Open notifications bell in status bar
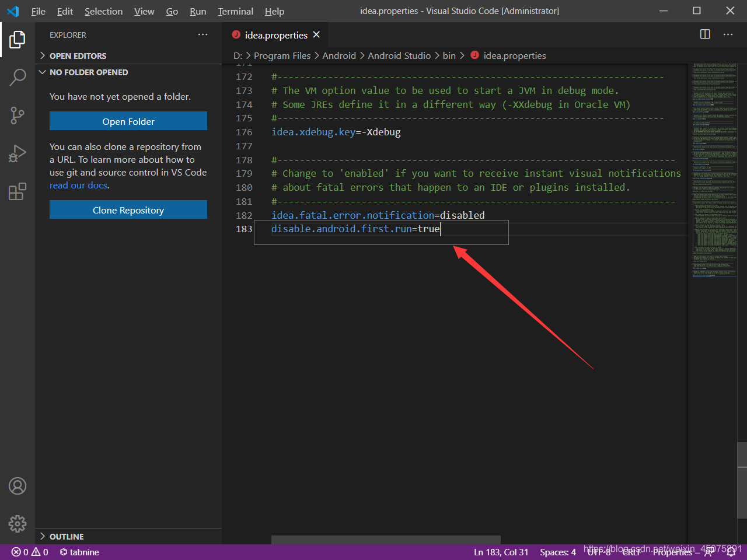 (731, 552)
